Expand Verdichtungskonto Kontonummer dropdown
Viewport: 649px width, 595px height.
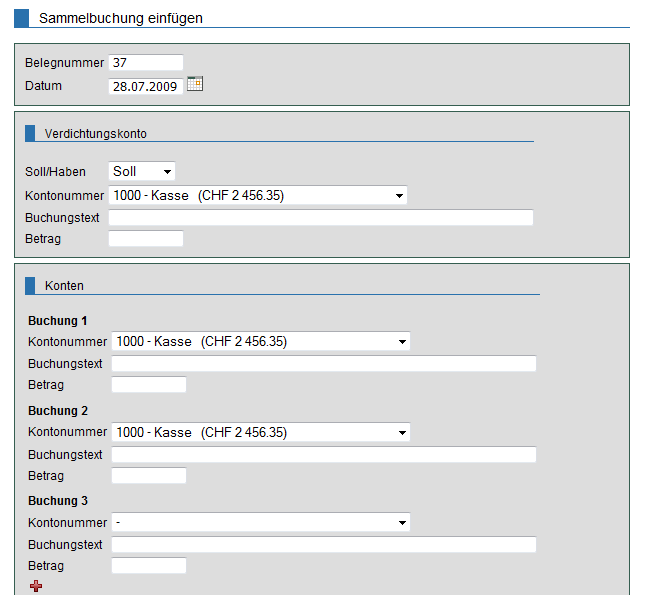pos(257,196)
